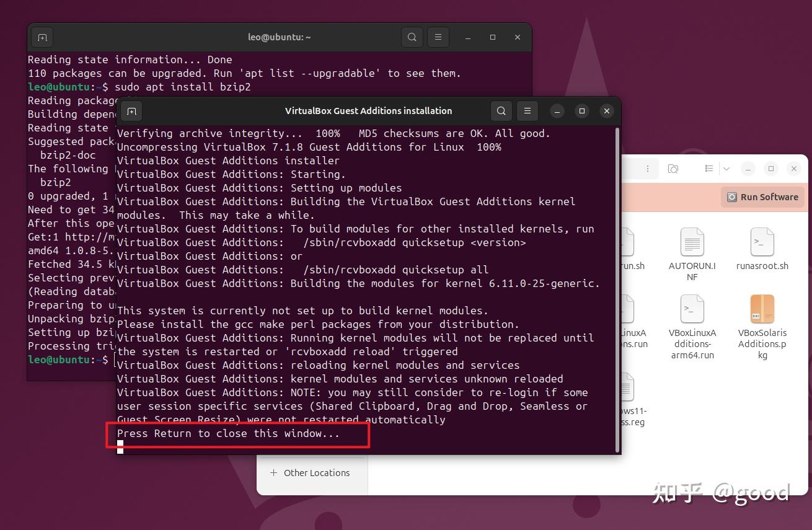This screenshot has width=812, height=530.
Task: Open the view options chevron in Files
Action: pyautogui.click(x=726, y=169)
